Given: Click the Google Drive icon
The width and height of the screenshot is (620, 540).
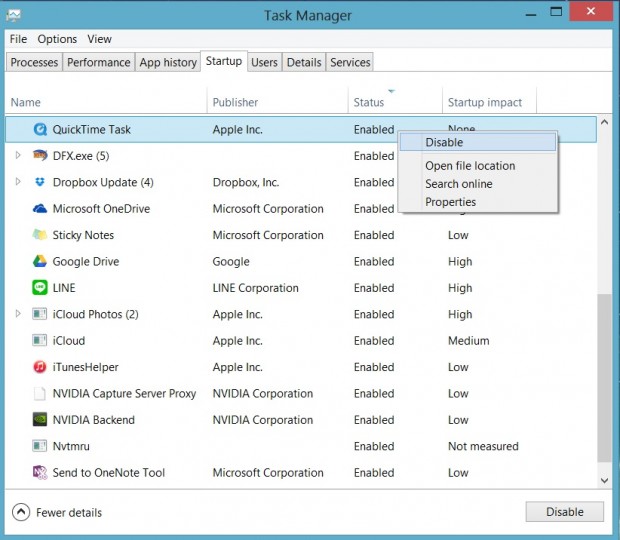Looking at the screenshot, I should 40,261.
